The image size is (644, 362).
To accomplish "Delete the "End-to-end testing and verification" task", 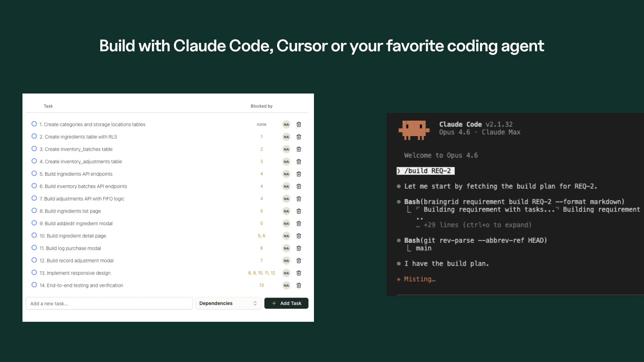I will pos(299,285).
